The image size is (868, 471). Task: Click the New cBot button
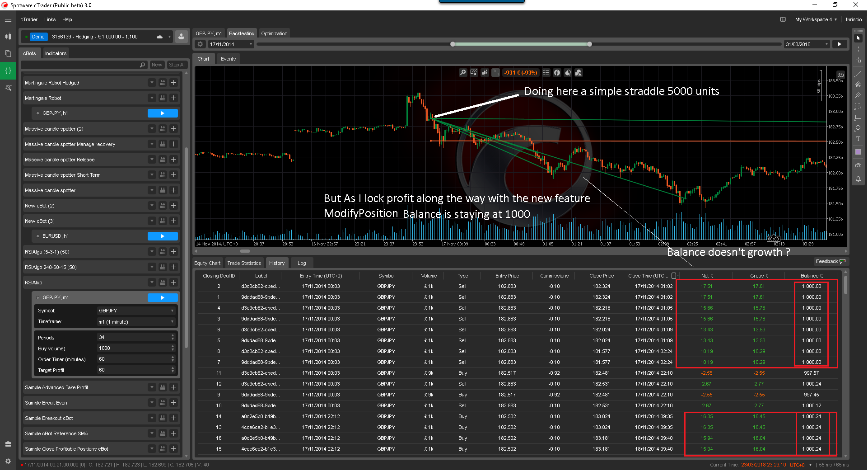pyautogui.click(x=157, y=65)
